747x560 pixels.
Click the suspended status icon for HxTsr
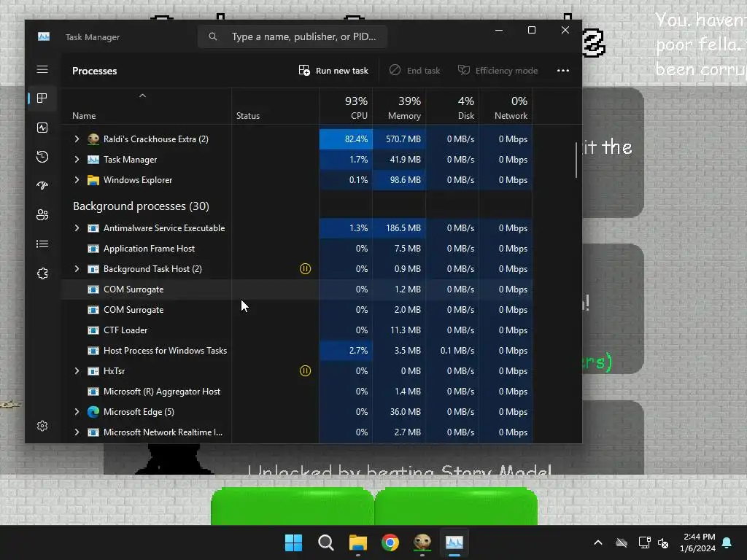tap(305, 371)
